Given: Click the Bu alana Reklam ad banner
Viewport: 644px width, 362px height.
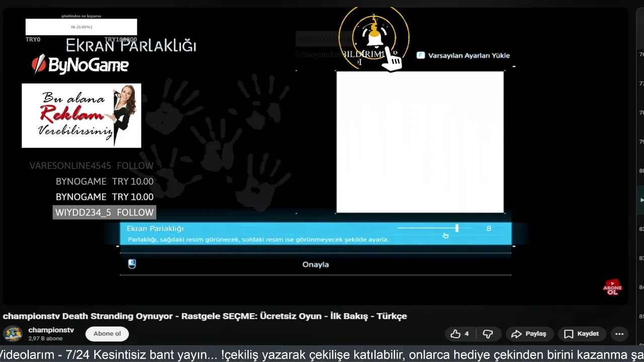Looking at the screenshot, I should (x=82, y=116).
